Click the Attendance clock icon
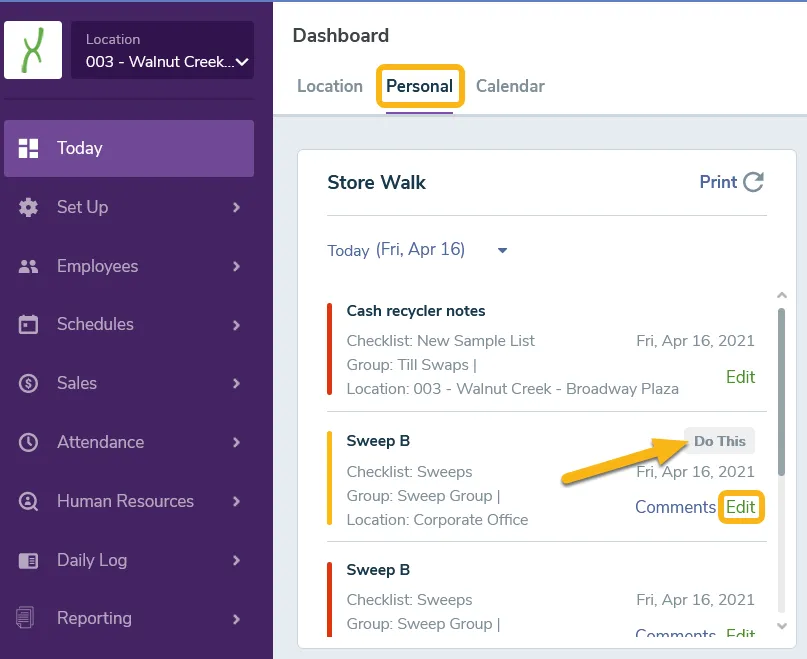Screen dimensions: 807x659 click(28, 442)
